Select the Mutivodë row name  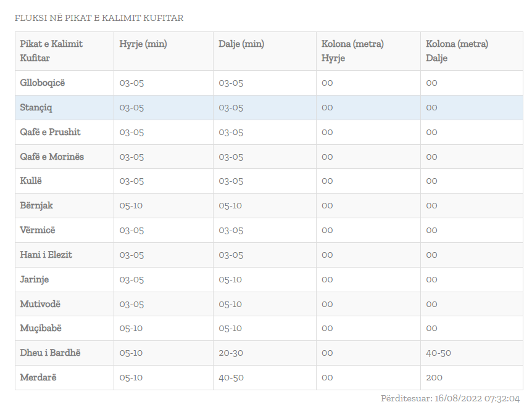40,304
